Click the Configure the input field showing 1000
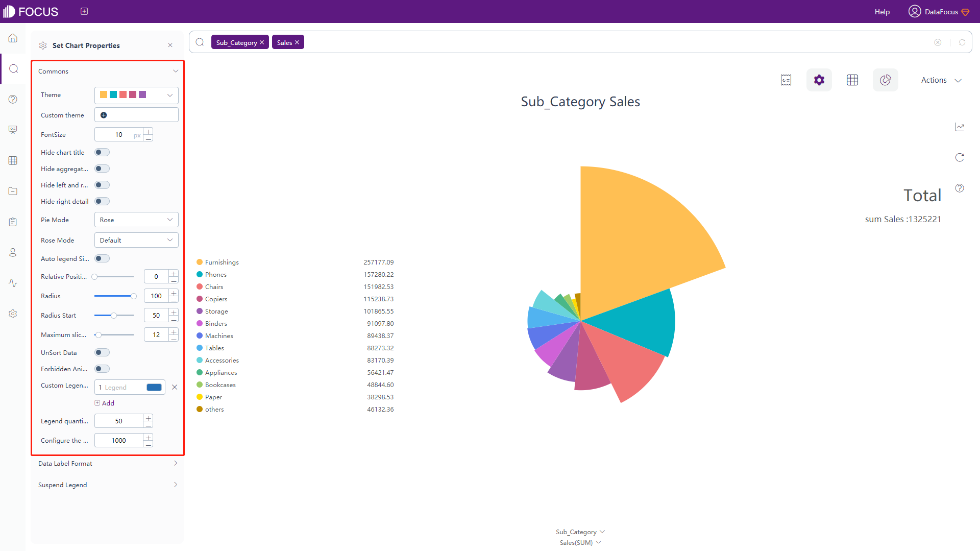The image size is (980, 551). [119, 440]
